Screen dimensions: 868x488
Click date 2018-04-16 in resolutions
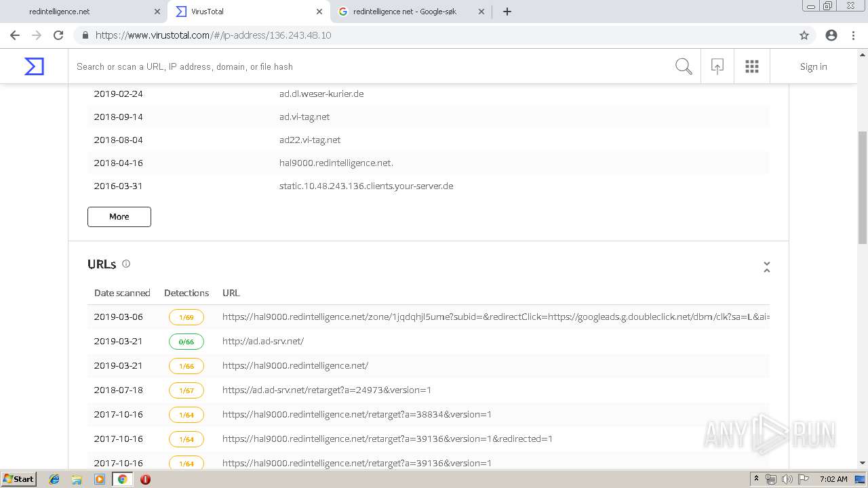click(119, 163)
